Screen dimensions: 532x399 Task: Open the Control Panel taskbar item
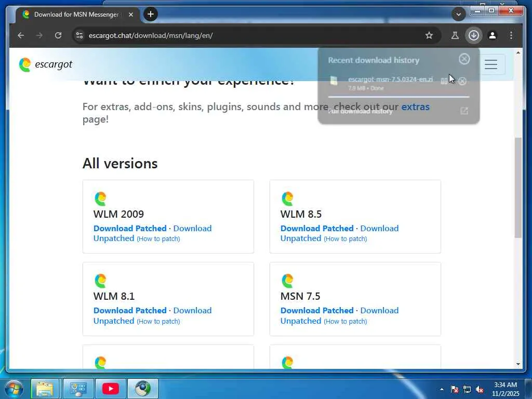point(78,389)
